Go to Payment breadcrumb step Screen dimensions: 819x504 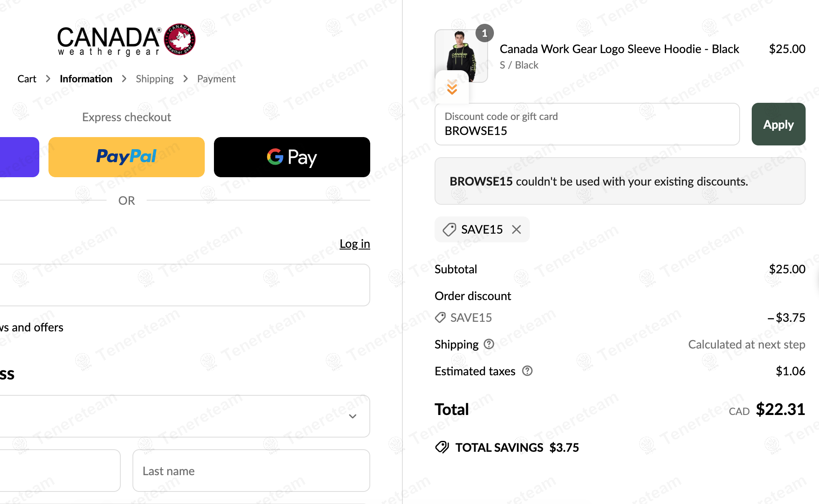pos(216,79)
